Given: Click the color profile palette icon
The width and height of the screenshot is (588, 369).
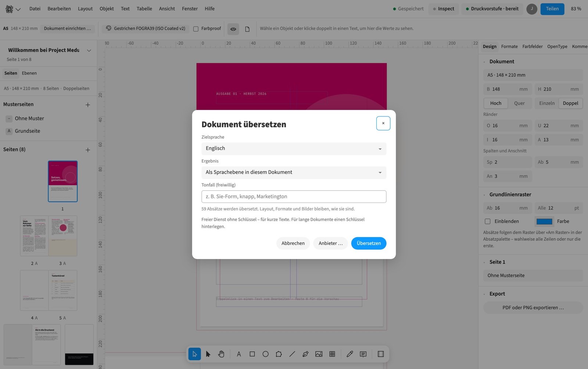Looking at the screenshot, I should point(108,28).
